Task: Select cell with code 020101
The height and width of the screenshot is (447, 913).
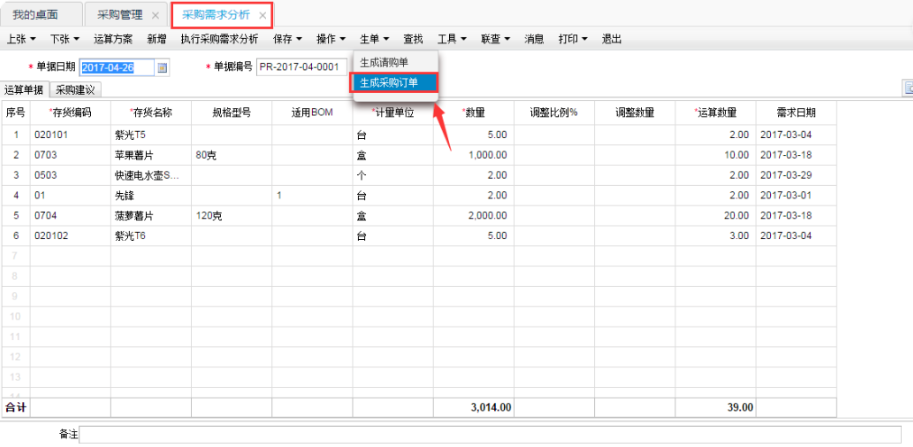Action: point(70,135)
